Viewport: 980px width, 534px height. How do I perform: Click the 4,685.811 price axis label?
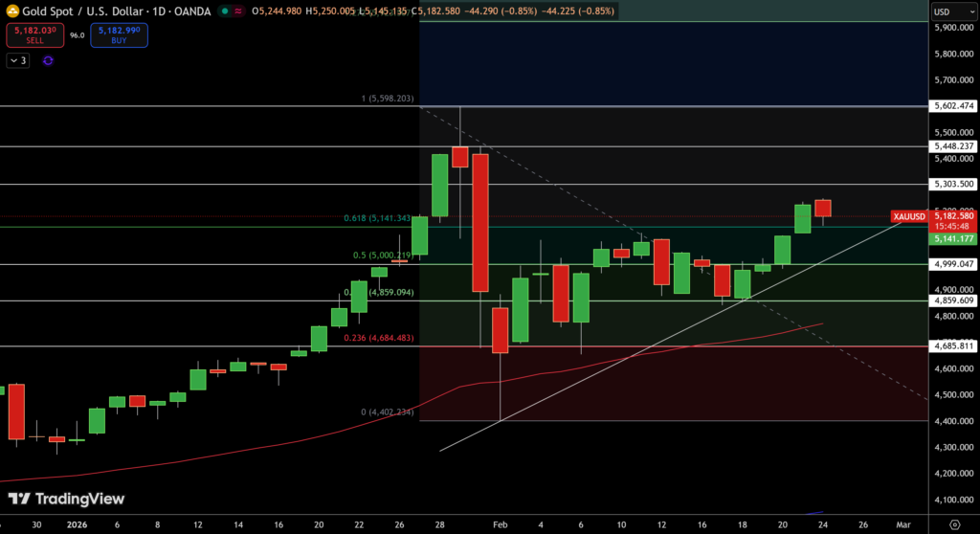(953, 346)
